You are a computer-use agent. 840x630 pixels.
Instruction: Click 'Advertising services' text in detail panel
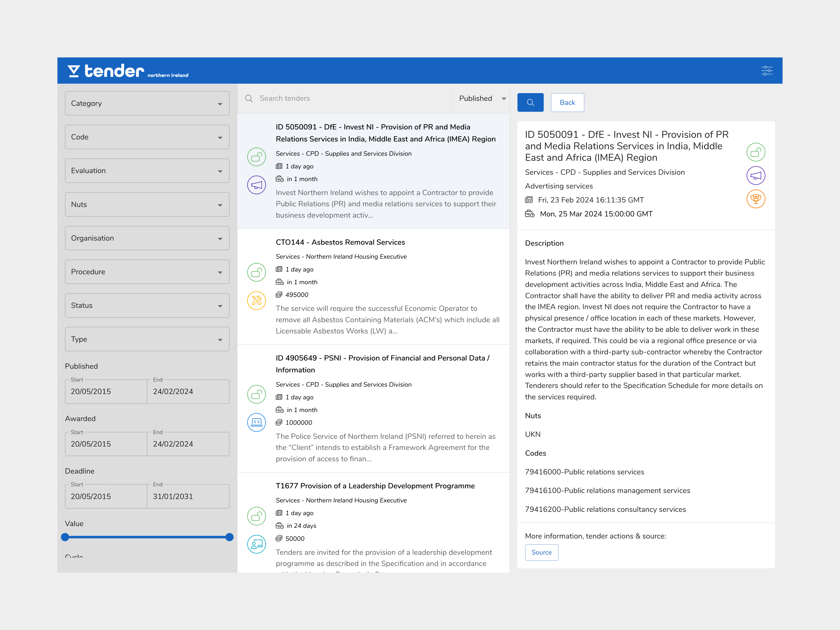tap(559, 186)
